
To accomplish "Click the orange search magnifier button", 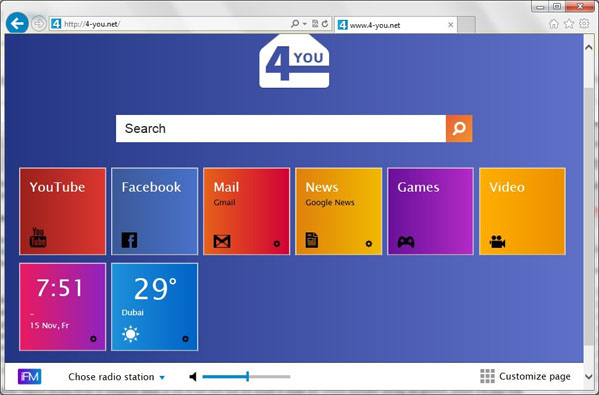I will pyautogui.click(x=459, y=128).
